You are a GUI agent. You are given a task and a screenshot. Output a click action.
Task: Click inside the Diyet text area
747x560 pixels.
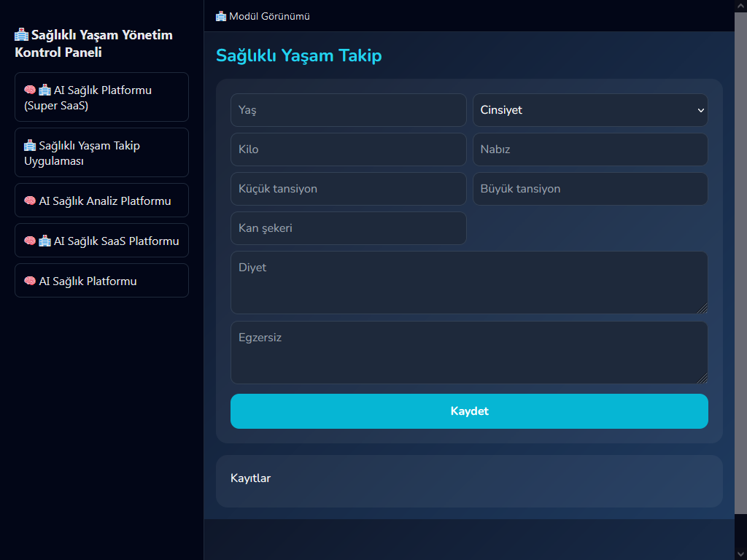(x=469, y=282)
